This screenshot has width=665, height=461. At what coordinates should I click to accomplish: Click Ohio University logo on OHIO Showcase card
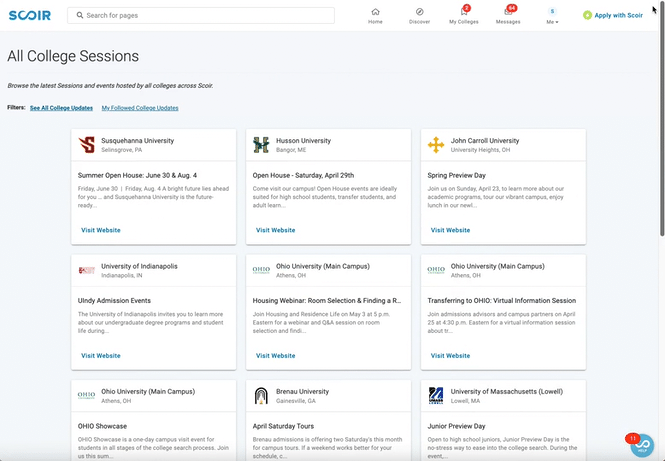point(87,395)
